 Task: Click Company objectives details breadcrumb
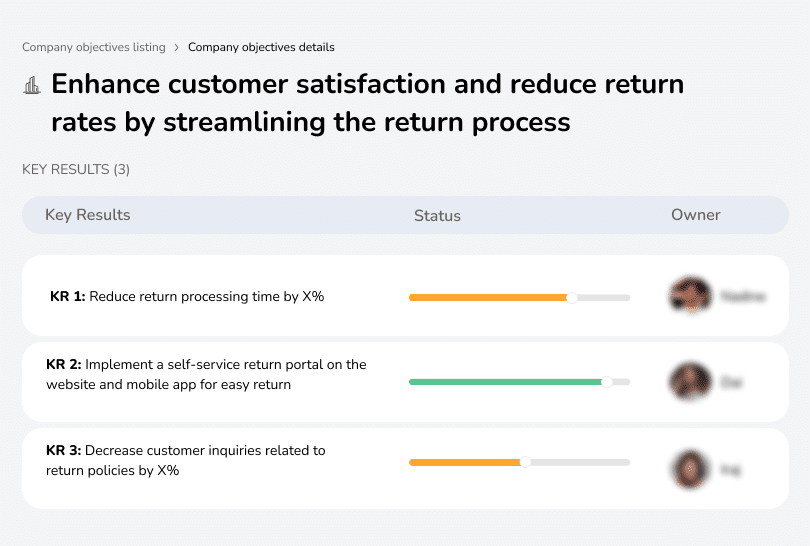(x=261, y=47)
